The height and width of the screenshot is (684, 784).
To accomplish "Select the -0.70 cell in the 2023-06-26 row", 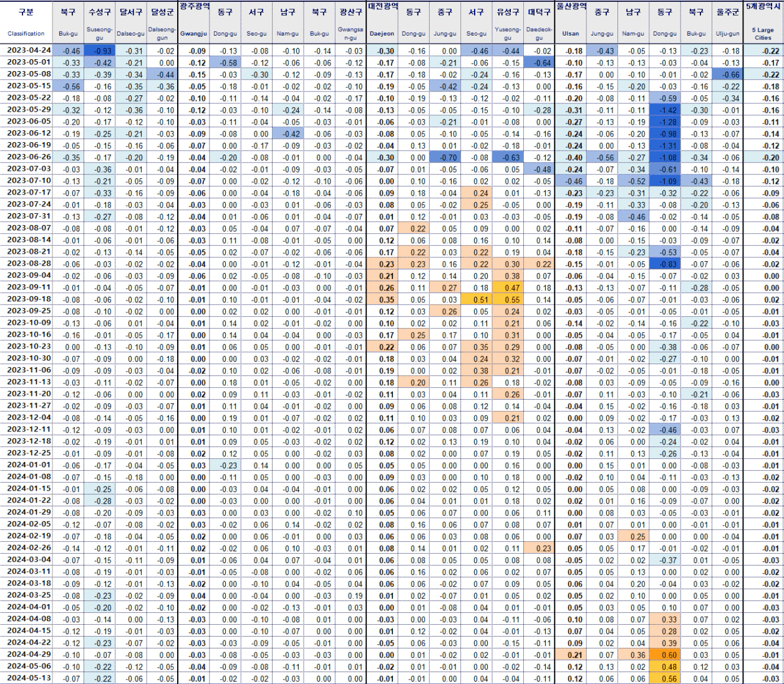I will [445, 157].
